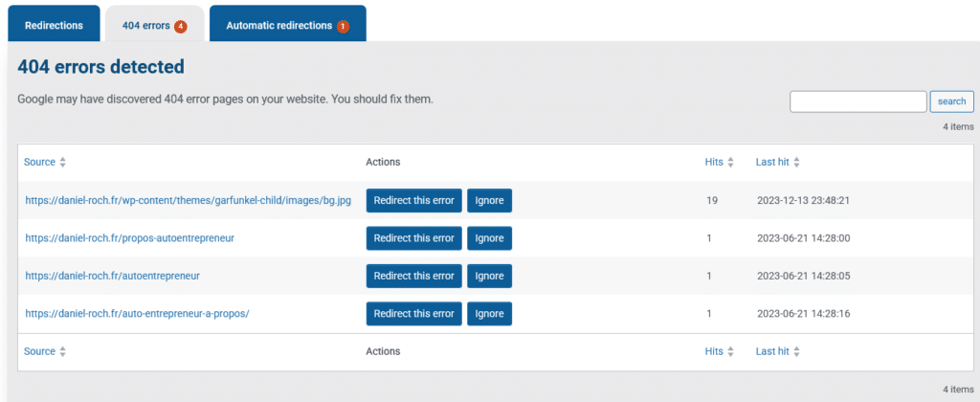Open the bg.jpg 404 source link
Image resolution: width=980 pixels, height=402 pixels.
tap(189, 201)
